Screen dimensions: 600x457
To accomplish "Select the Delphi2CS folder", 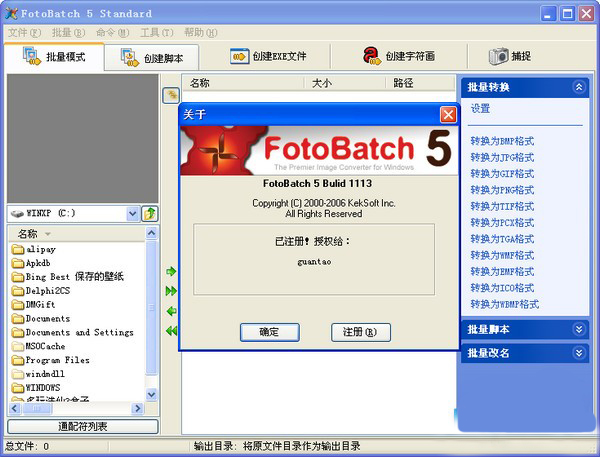I will (x=41, y=291).
